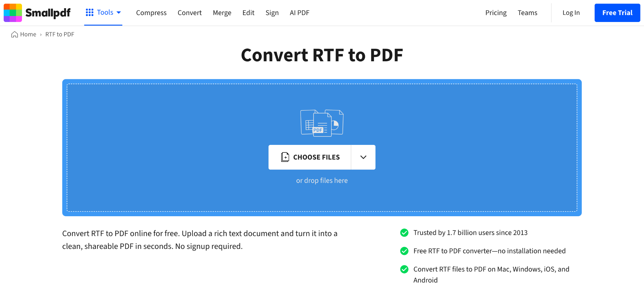Click the PDF documents illustration icon
The height and width of the screenshot is (308, 644).
pyautogui.click(x=322, y=123)
